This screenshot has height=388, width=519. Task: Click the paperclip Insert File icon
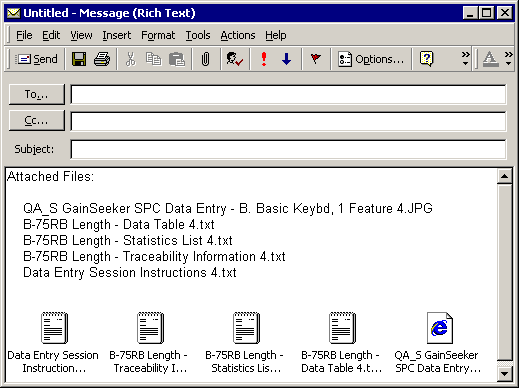click(206, 59)
